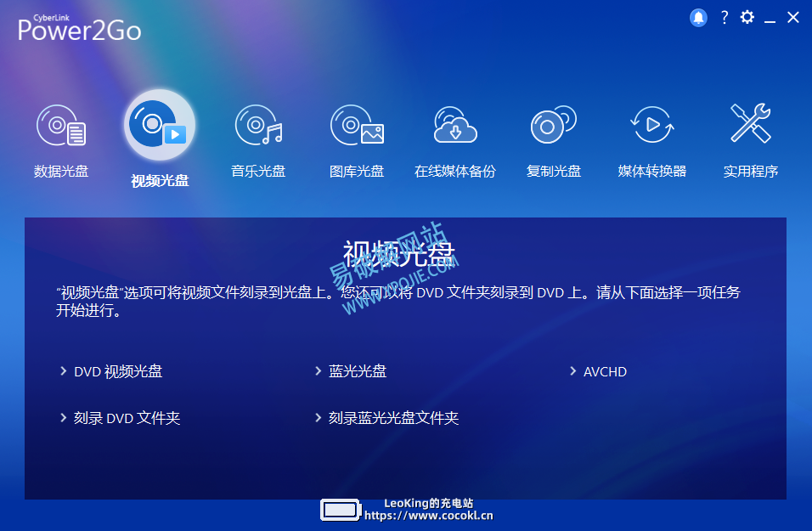Switch to the 音乐光盘 label
This screenshot has height=531, width=812.
(258, 171)
